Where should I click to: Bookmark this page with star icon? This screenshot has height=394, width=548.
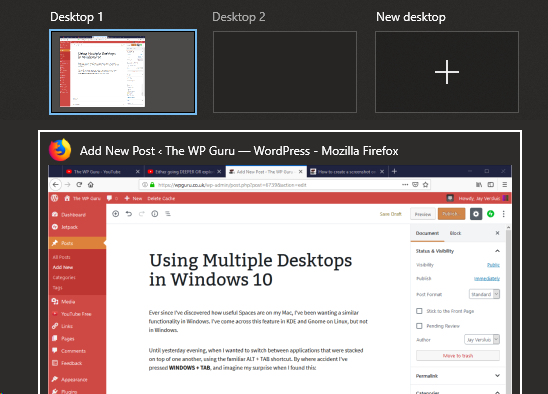click(x=425, y=185)
